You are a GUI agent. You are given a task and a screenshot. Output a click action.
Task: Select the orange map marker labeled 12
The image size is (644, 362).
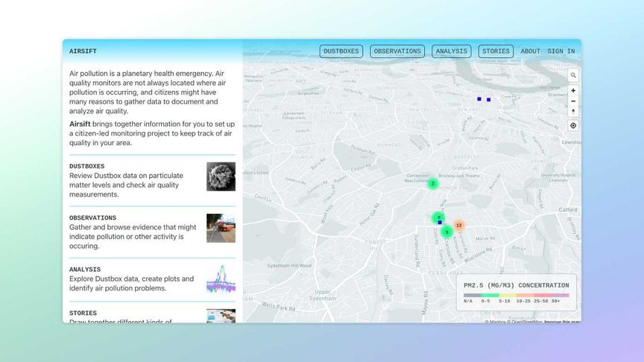[x=458, y=226]
